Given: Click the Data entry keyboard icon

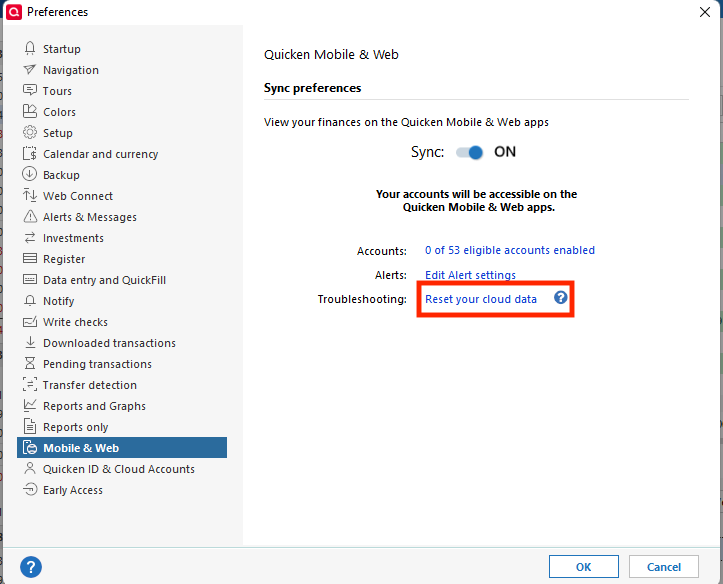Looking at the screenshot, I should 30,279.
